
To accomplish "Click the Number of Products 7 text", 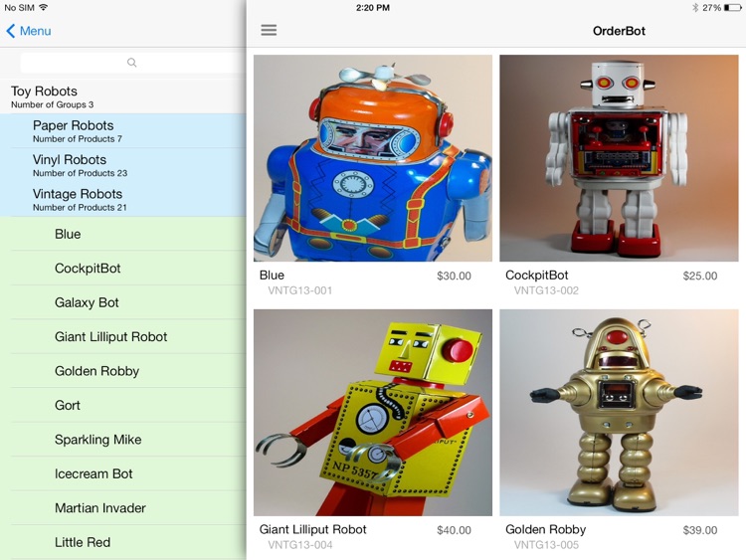I will tap(78, 139).
